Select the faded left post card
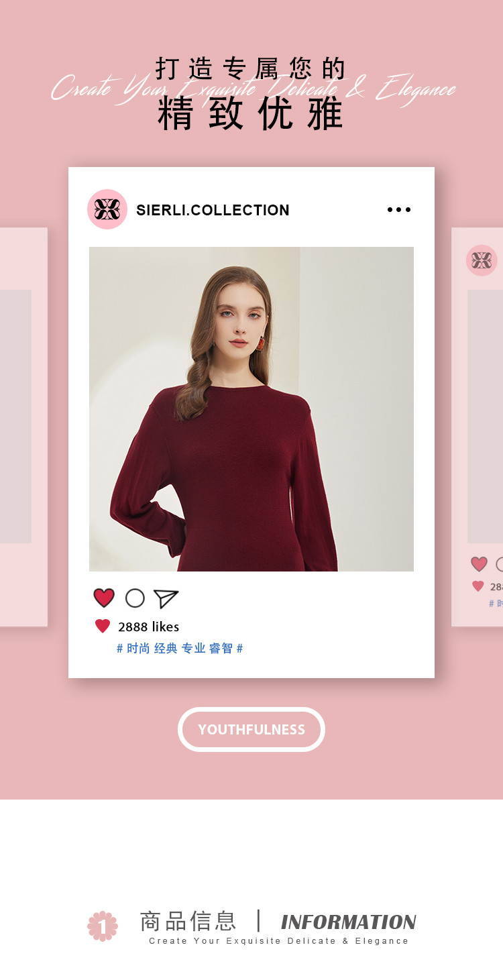This screenshot has width=503, height=980. click(23, 427)
